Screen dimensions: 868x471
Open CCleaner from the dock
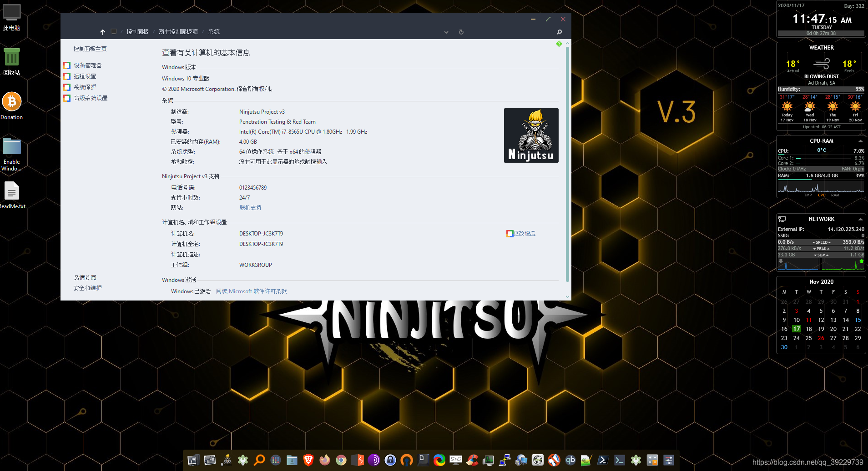tap(472, 460)
